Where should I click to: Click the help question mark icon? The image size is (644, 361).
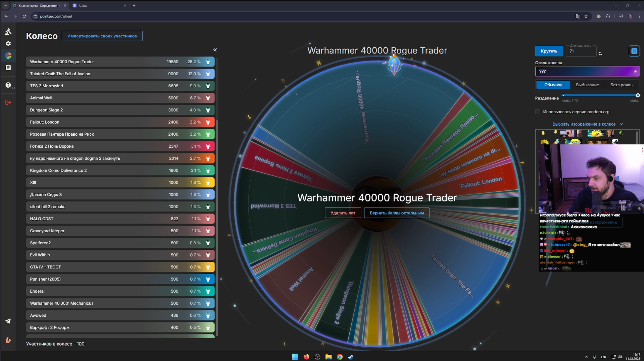(x=8, y=85)
